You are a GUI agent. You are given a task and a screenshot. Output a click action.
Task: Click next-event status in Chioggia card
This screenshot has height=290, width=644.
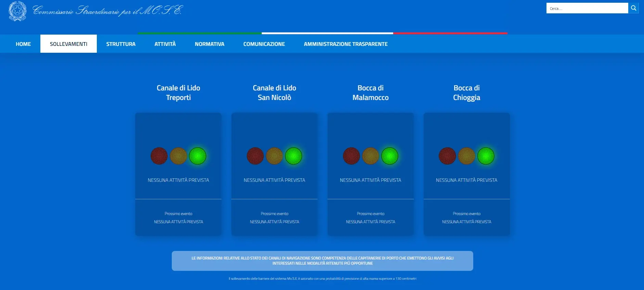[466, 222]
